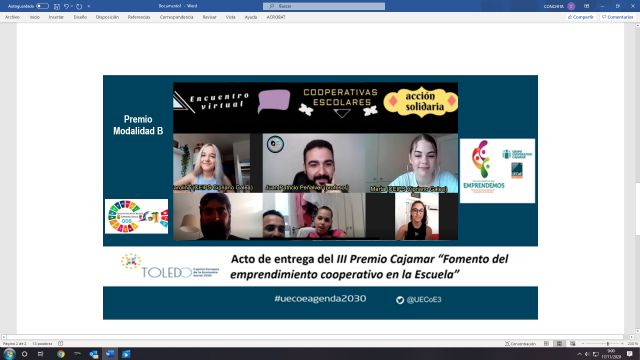The width and height of the screenshot is (640, 360).
Task: Switch to the Insertar ribbon tab
Action: [56, 17]
